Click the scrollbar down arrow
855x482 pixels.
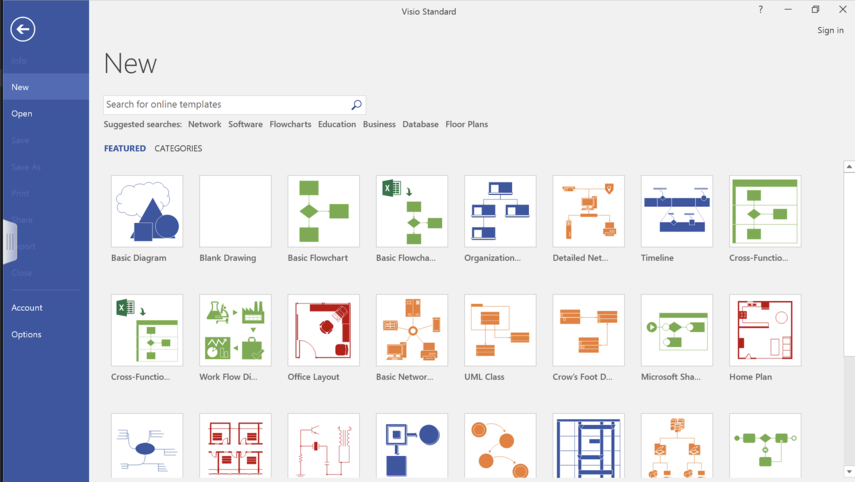point(849,472)
